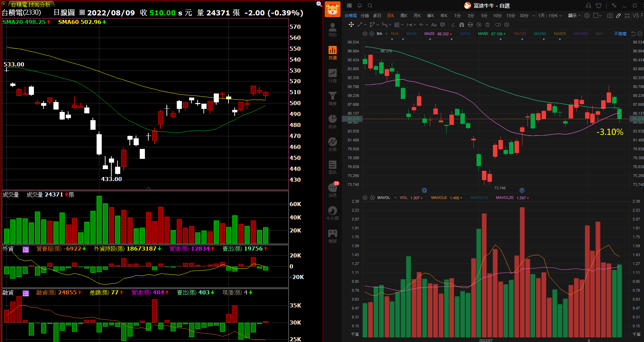Open the 1天:1分K dropdown
The height and width of the screenshot is (342, 644).
550,15
